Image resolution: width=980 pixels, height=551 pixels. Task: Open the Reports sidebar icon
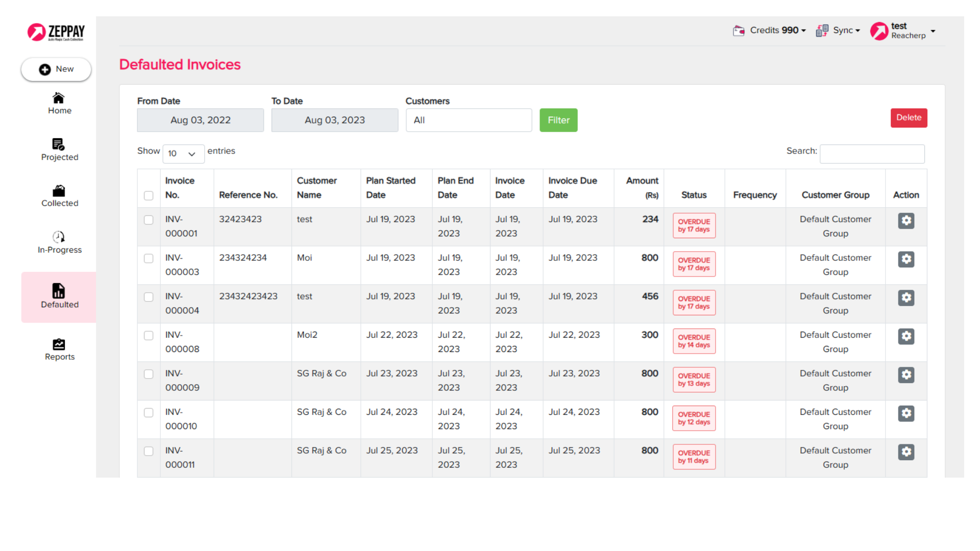point(59,344)
